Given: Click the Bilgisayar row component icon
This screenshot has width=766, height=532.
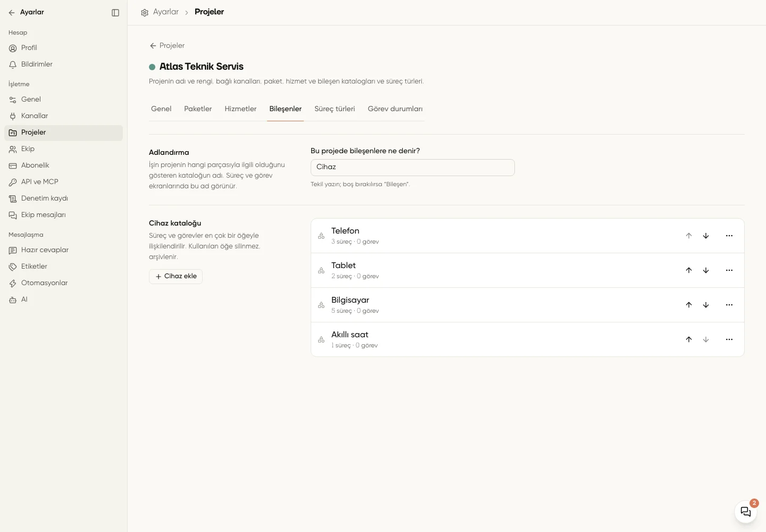Looking at the screenshot, I should (x=321, y=305).
